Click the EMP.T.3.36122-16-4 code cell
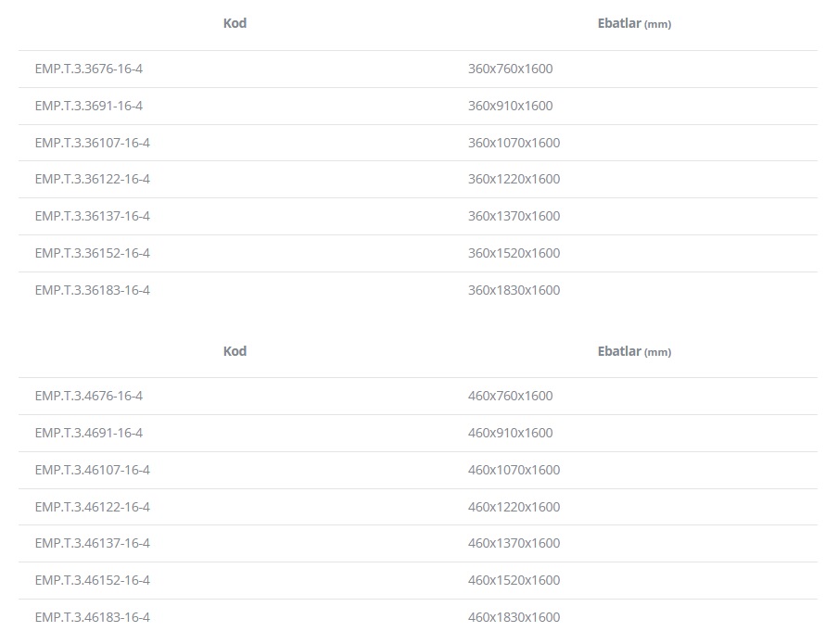Image resolution: width=838 pixels, height=644 pixels. (x=92, y=179)
